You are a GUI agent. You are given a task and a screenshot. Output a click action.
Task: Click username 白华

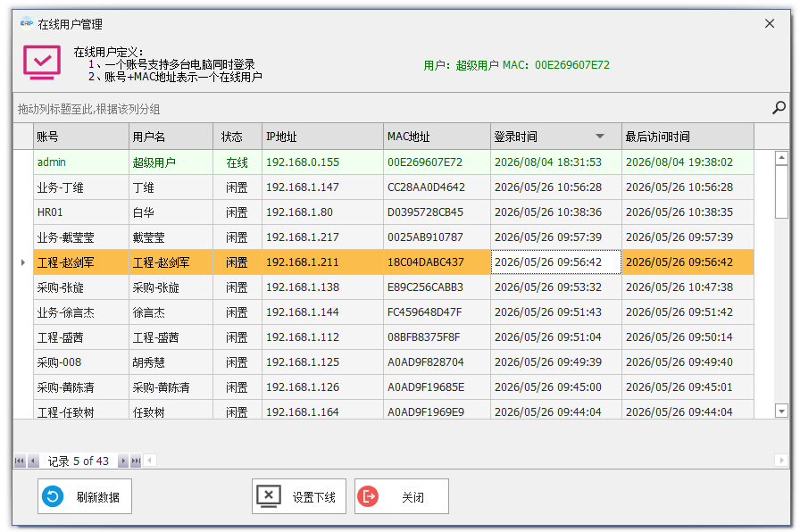coord(171,212)
